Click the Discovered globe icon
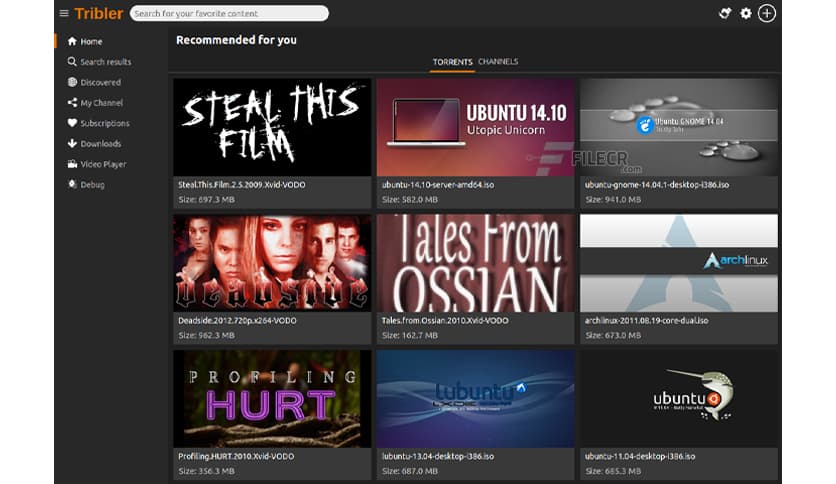Screen dimensions: 836x484 click(x=72, y=82)
